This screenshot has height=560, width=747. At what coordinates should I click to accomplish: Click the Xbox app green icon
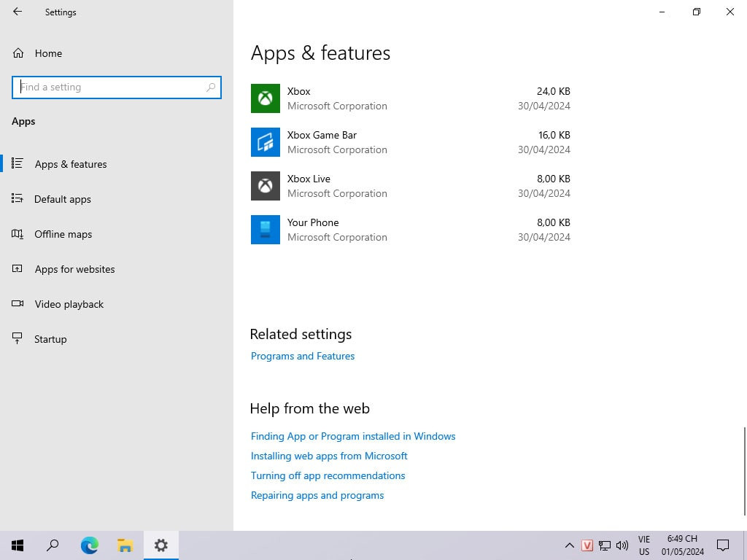(x=266, y=98)
